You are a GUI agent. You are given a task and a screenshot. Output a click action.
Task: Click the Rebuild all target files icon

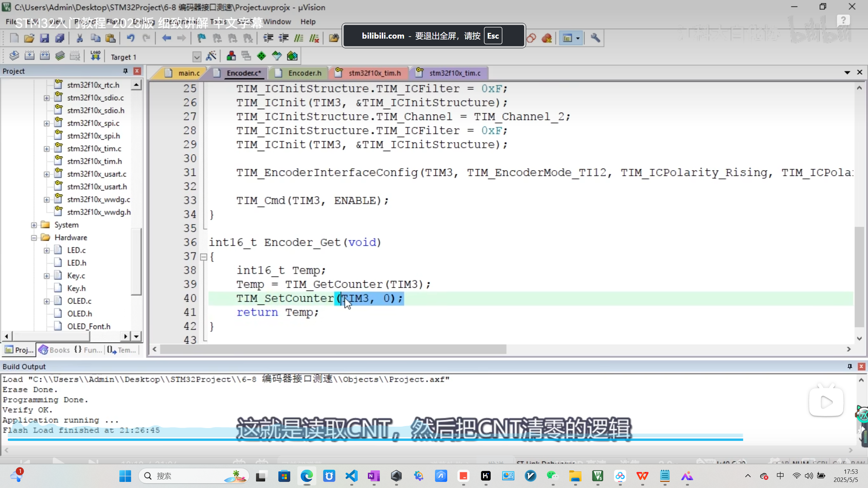point(45,56)
